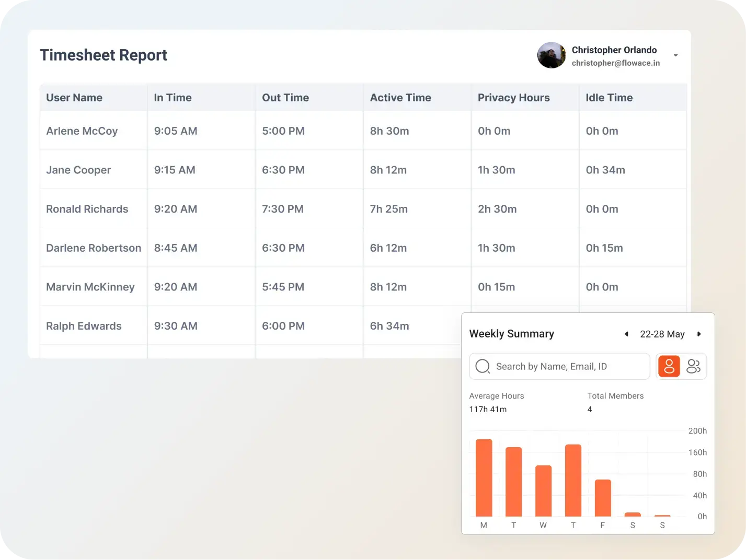Sort by User Name column header
746x560 pixels.
pos(74,98)
